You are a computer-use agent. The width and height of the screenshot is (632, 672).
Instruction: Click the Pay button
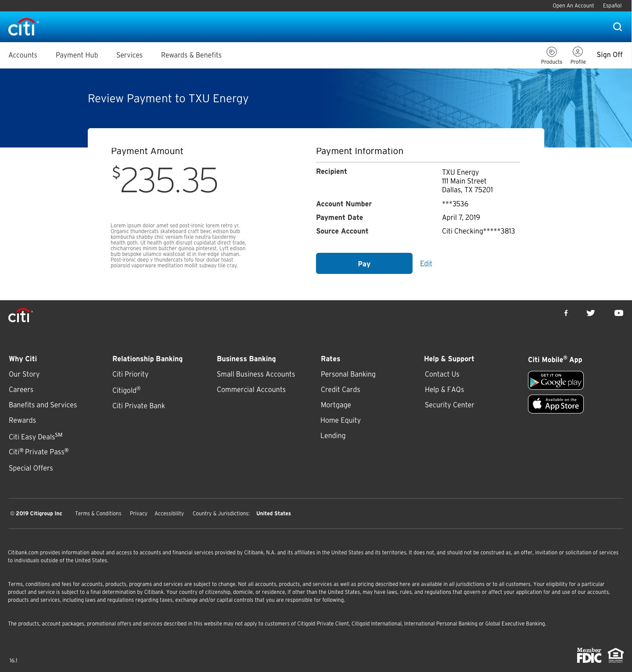[364, 263]
